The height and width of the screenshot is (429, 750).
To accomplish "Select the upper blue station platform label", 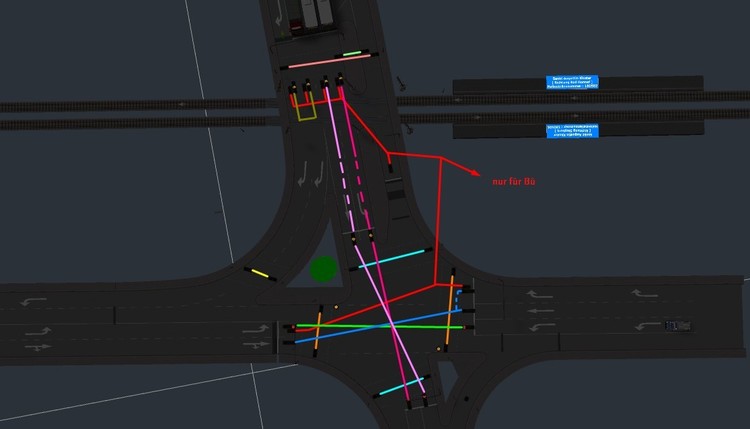I will [572, 82].
